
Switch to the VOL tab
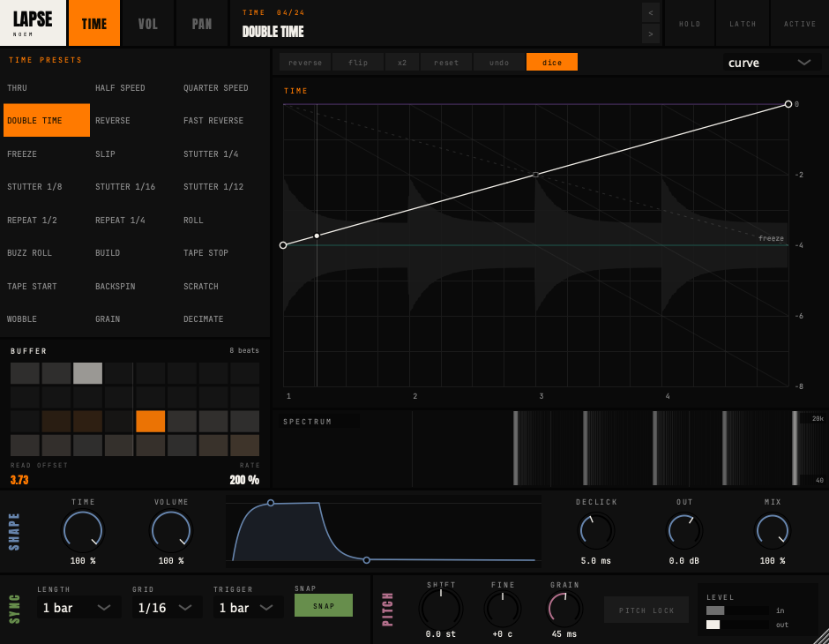pos(147,23)
